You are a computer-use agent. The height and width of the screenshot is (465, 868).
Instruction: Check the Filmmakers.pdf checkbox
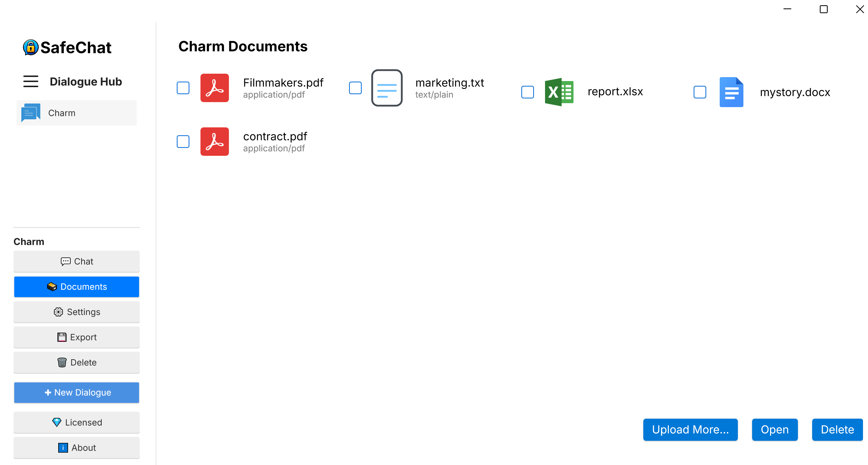(183, 88)
